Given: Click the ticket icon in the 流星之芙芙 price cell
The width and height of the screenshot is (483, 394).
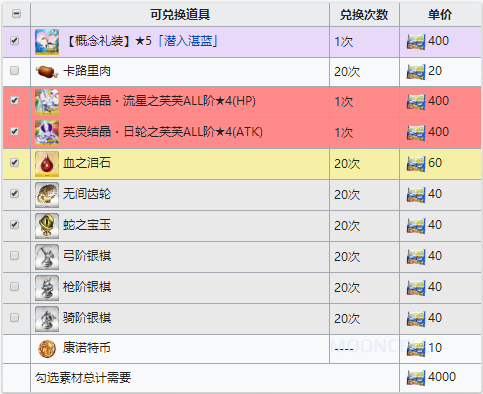Looking at the screenshot, I should tap(416, 102).
